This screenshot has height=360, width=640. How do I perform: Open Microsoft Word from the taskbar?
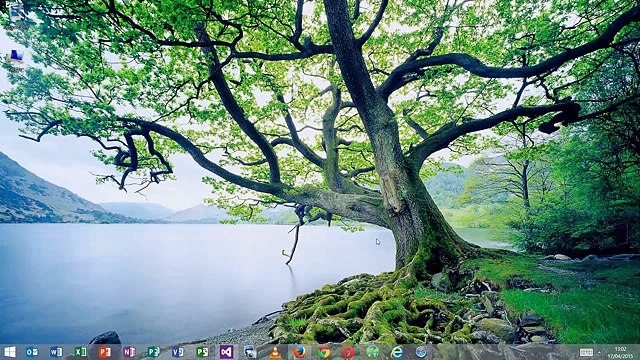coord(56,352)
